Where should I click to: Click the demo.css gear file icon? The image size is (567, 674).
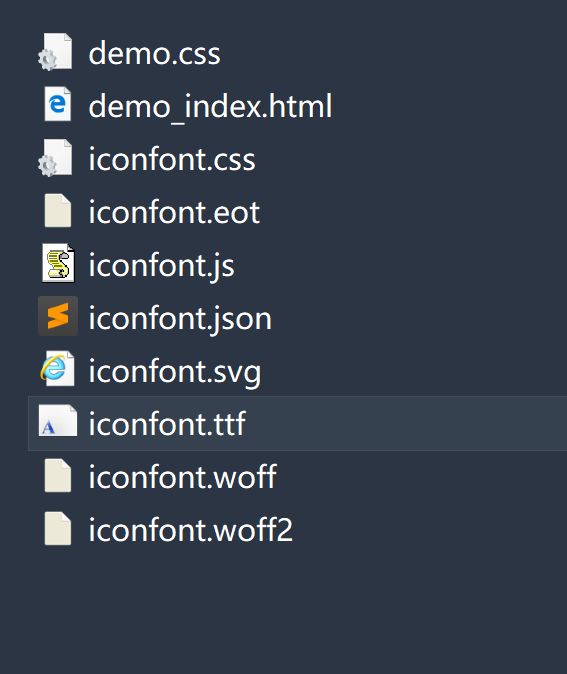click(x=56, y=52)
